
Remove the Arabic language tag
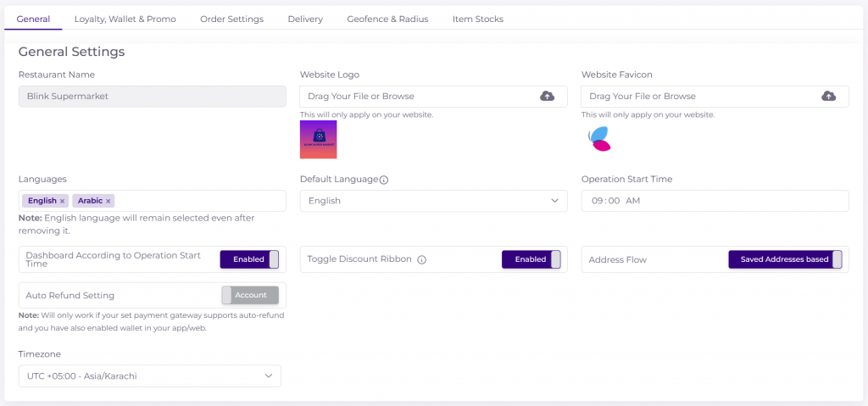click(108, 201)
